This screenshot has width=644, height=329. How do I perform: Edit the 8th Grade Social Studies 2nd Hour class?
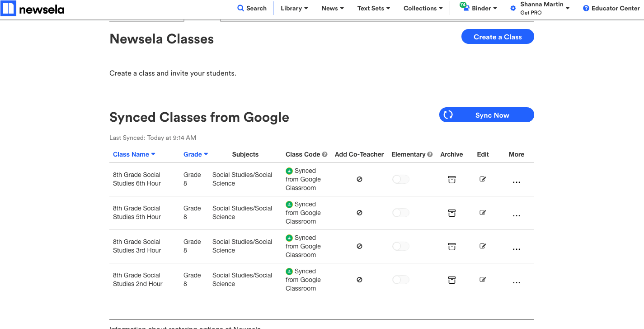(x=483, y=280)
